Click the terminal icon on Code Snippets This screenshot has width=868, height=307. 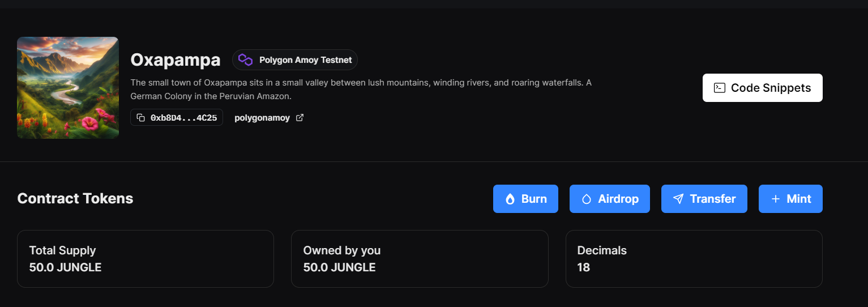[x=719, y=88]
